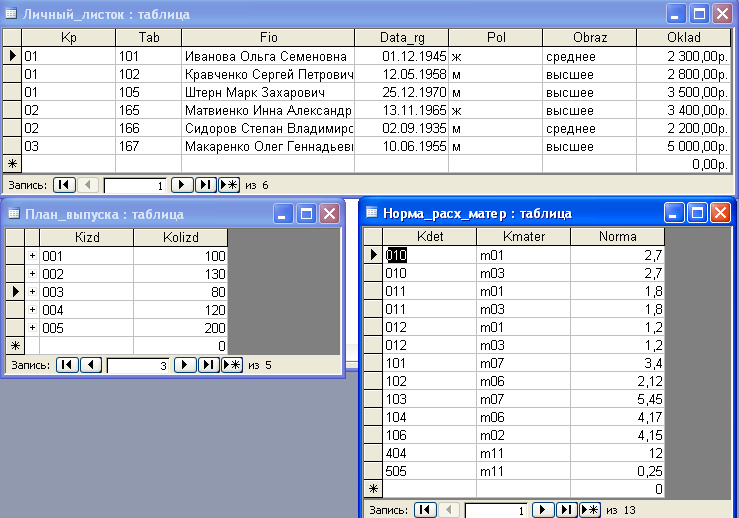Go to next record in Личный_листок navigator
This screenshot has height=518, width=739.
[182, 185]
